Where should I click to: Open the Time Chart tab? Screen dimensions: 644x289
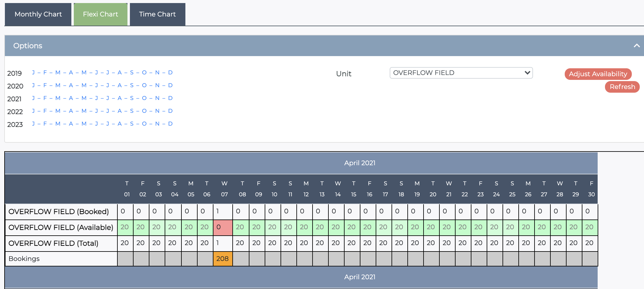pyautogui.click(x=157, y=14)
